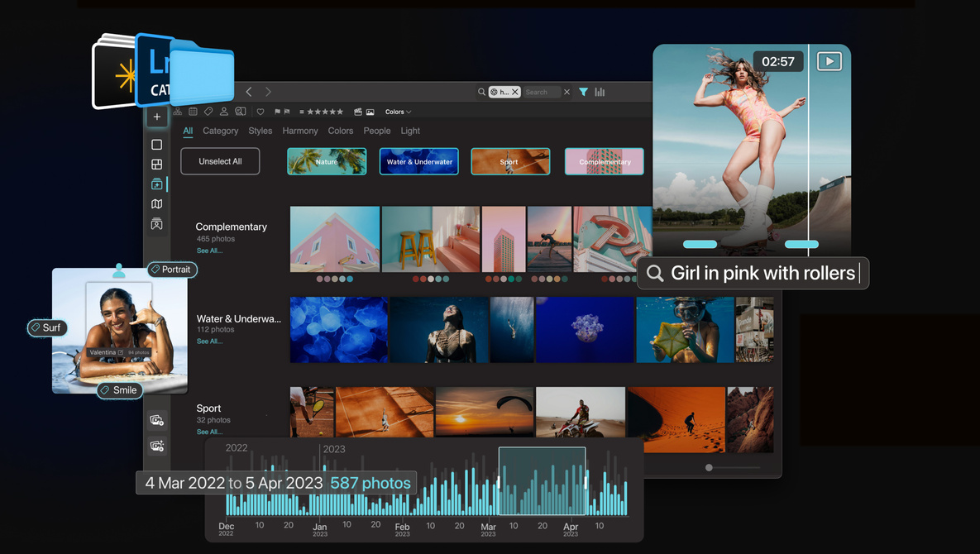The height and width of the screenshot is (554, 980).
Task: Expand the Sport section via See All
Action: [209, 432]
